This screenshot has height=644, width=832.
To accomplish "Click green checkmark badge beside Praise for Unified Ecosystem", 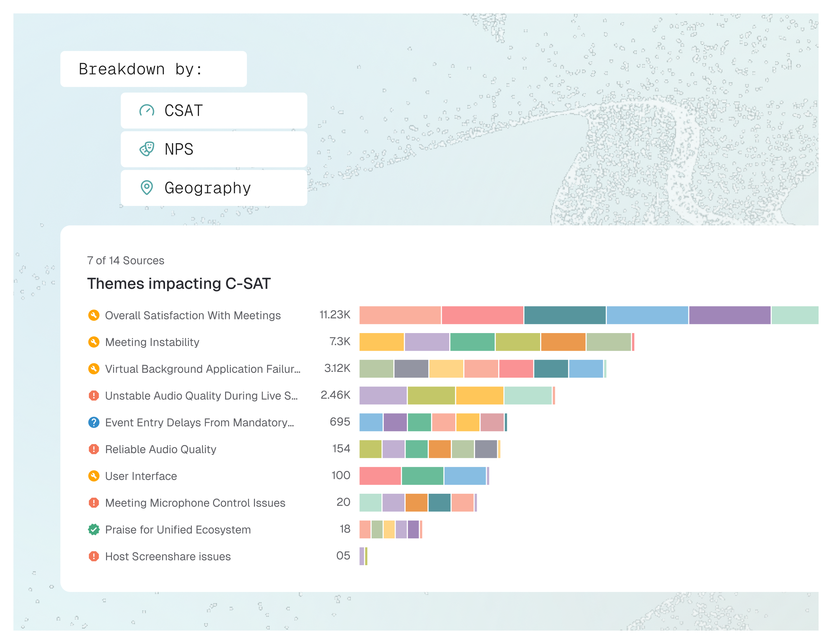I will pos(94,529).
